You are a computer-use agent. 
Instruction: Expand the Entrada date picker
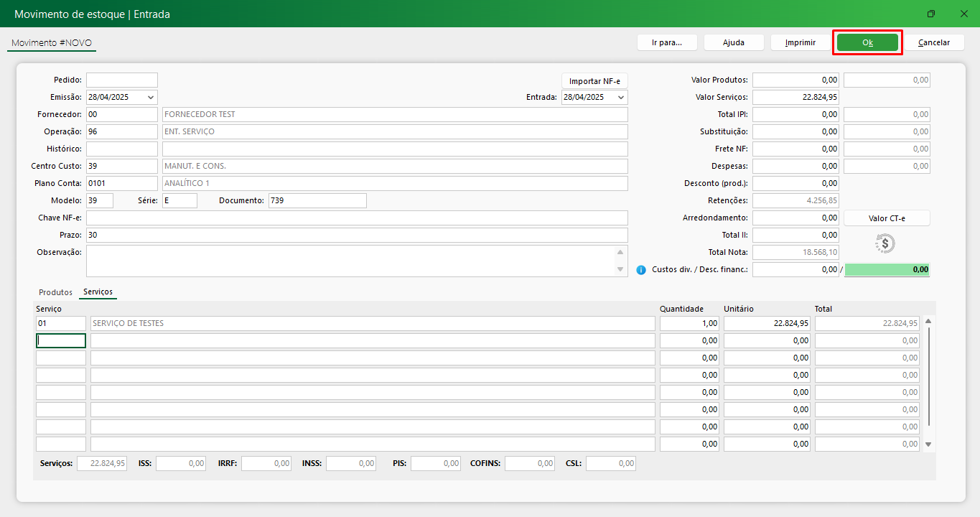pos(620,97)
